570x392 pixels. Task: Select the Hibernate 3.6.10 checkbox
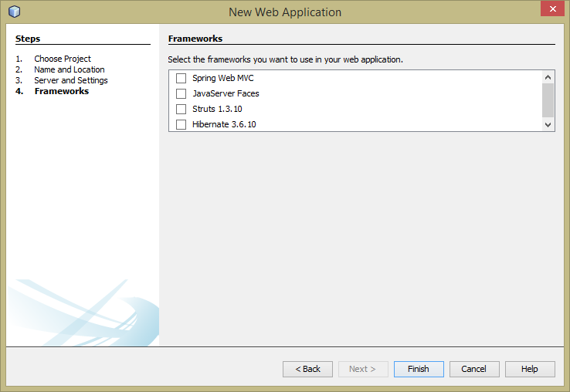(181, 124)
